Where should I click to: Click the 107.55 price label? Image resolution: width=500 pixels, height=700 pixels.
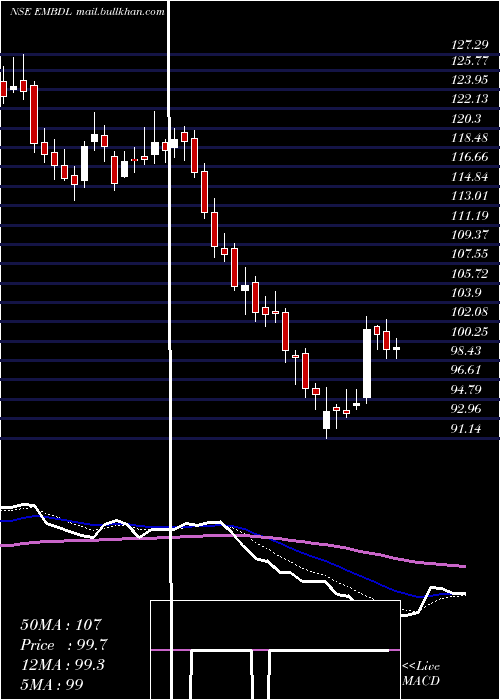pyautogui.click(x=469, y=254)
